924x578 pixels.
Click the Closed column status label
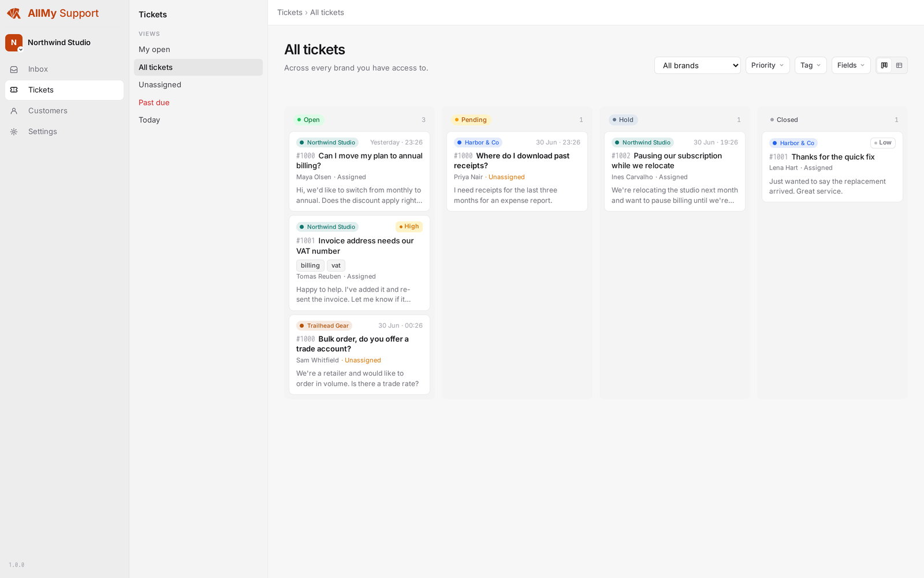point(784,120)
